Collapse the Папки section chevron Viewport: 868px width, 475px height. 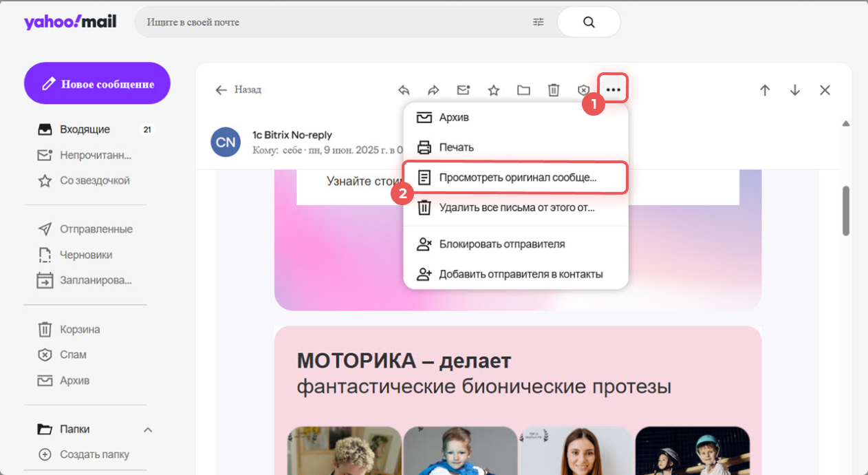(147, 430)
